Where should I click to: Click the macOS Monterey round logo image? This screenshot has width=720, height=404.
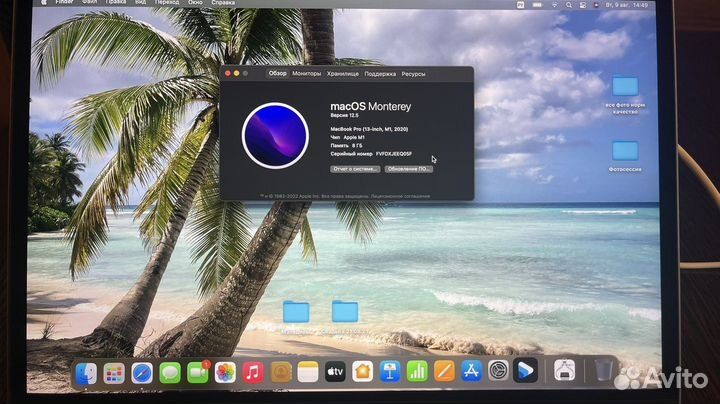tap(275, 136)
